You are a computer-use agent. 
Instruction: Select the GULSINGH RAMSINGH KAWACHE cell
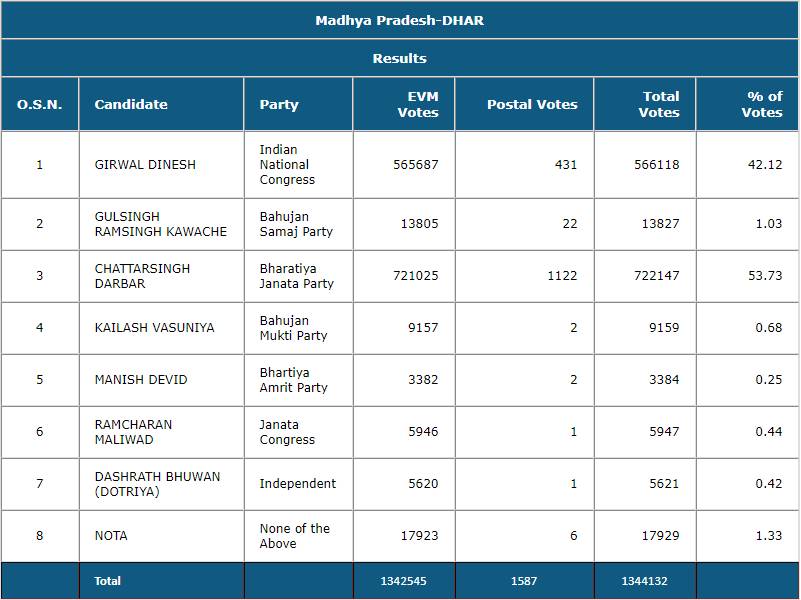coord(160,224)
